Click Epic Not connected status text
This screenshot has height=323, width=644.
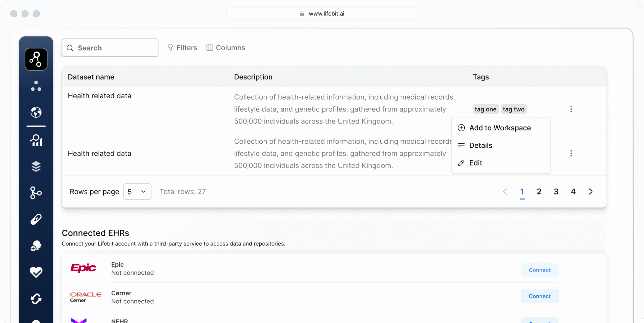tap(132, 273)
